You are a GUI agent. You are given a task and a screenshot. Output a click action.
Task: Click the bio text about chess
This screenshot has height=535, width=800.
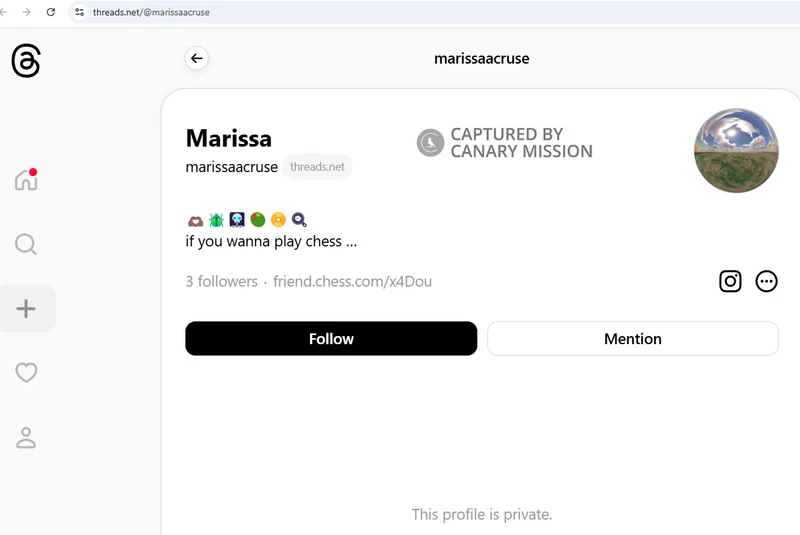point(271,241)
